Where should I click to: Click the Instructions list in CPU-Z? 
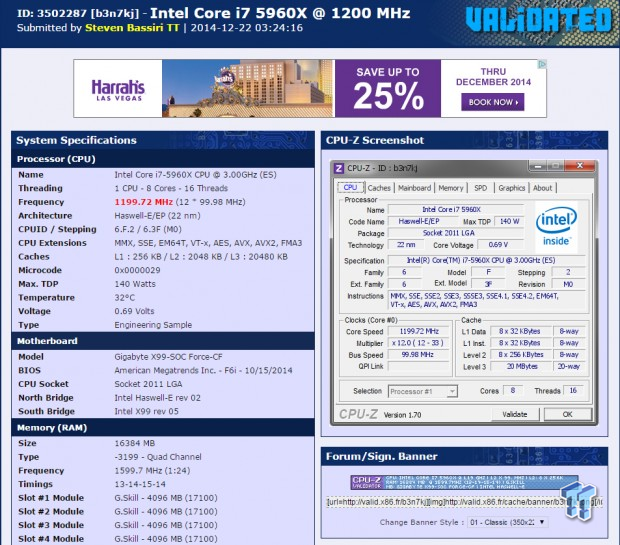(487, 300)
